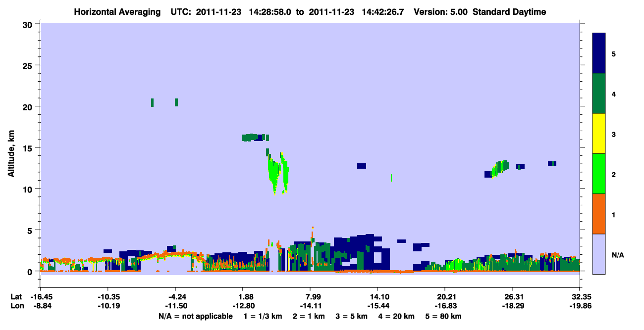Screen dimensions: 644x330
Task: Click longitude value -18.29
Action: point(512,305)
